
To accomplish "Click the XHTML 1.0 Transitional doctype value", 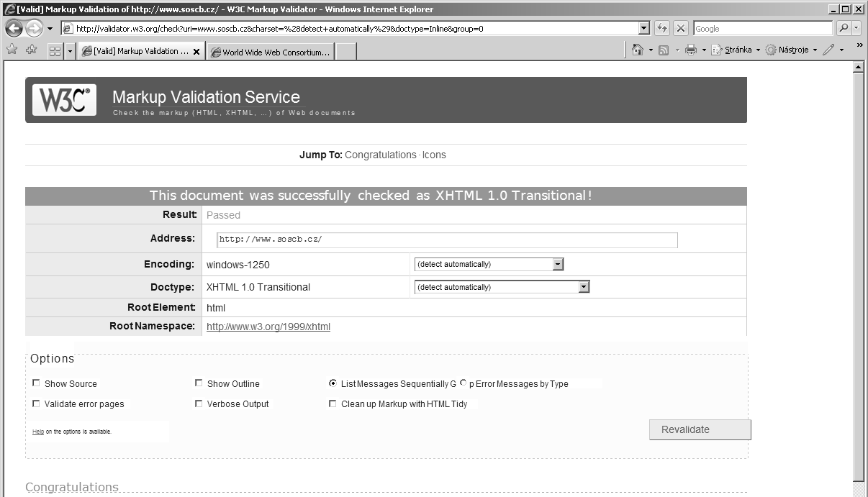I will 258,287.
